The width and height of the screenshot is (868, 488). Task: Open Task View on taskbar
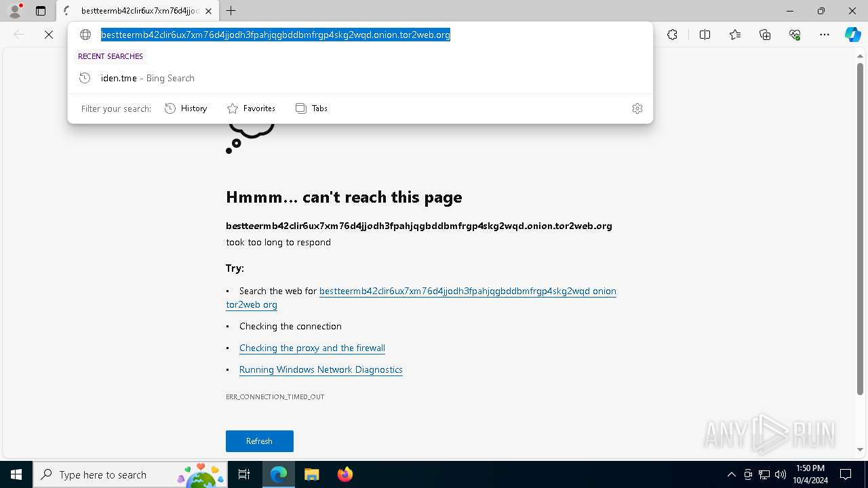click(244, 474)
